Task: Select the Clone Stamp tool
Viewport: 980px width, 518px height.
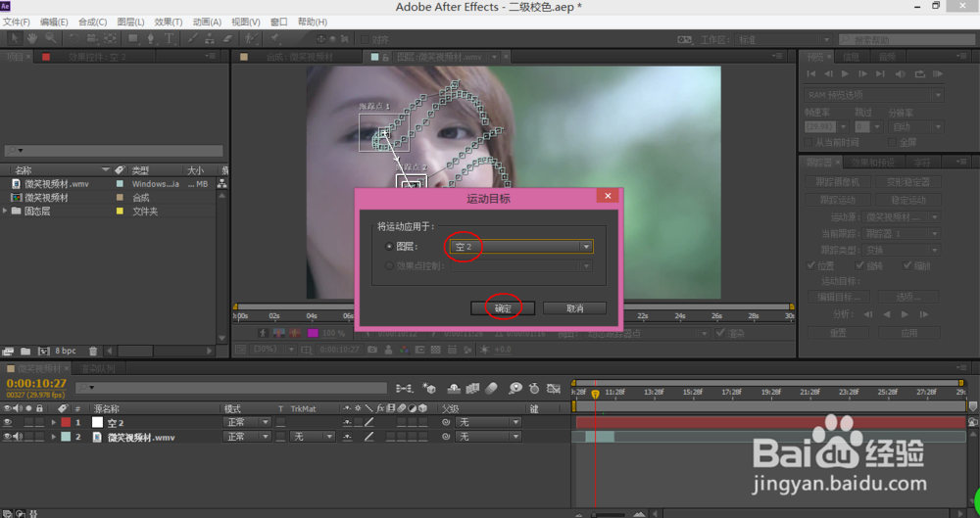Action: (210, 39)
